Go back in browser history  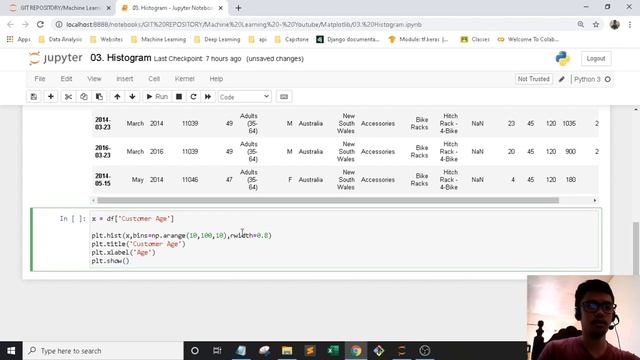pos(10,24)
